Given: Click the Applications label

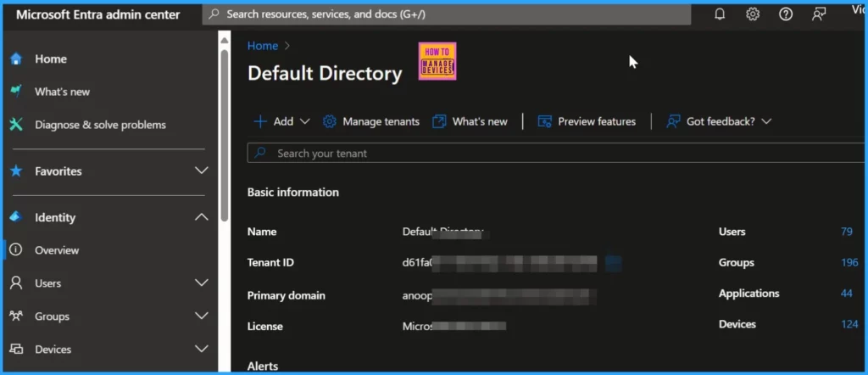Looking at the screenshot, I should click(x=749, y=294).
